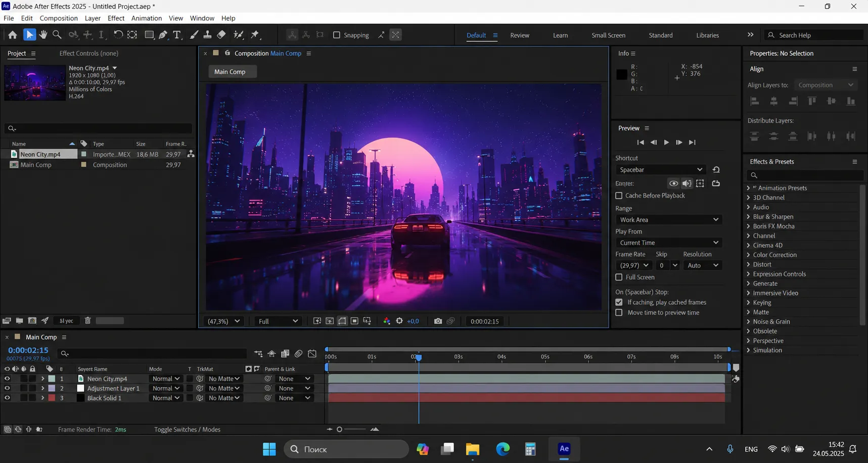Enable Cache Before Playback checkbox
The height and width of the screenshot is (463, 868).
pos(619,196)
